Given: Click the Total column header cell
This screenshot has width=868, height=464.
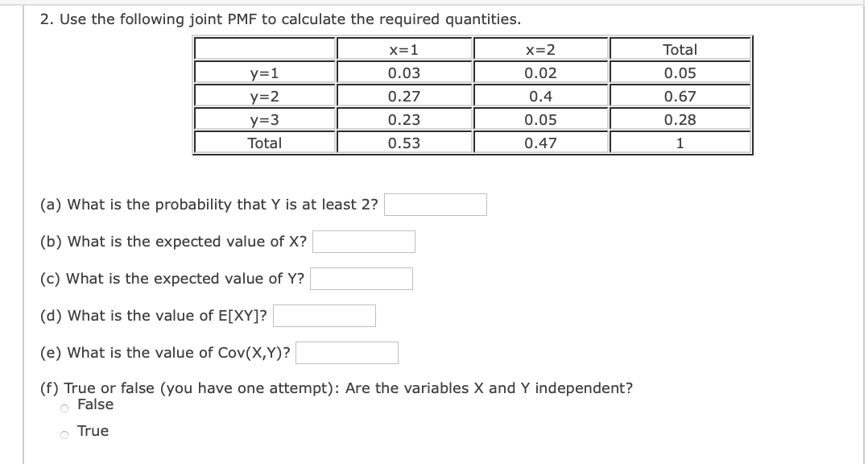Looking at the screenshot, I should pos(680,49).
